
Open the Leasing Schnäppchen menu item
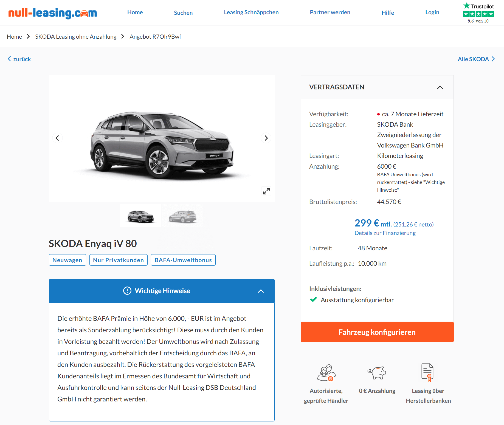coord(251,12)
